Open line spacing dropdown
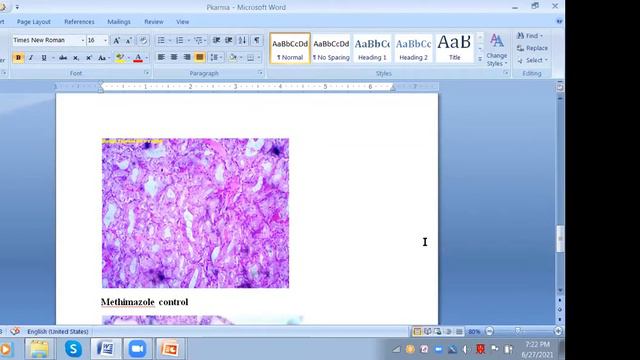640x360 pixels. 215,57
